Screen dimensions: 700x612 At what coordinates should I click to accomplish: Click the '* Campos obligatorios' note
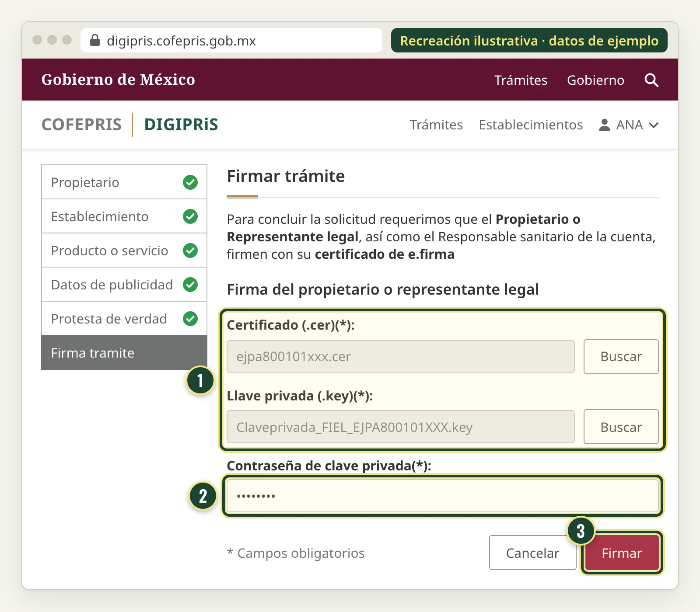(x=296, y=553)
